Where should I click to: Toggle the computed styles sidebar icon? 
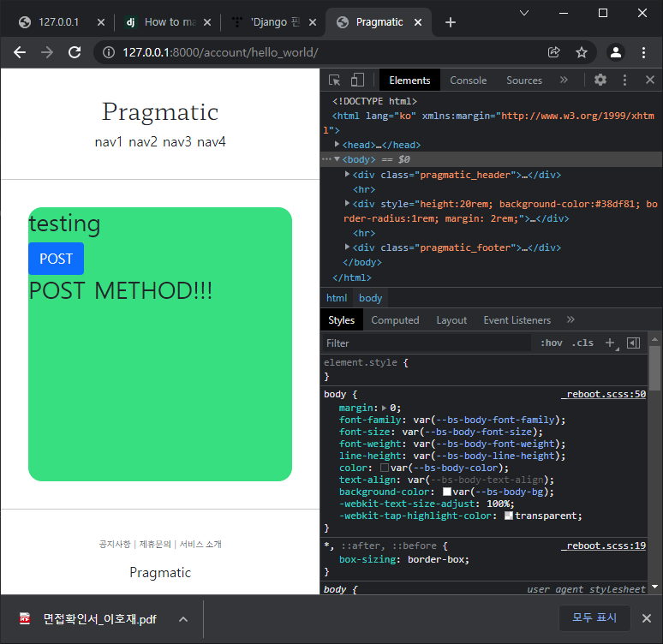click(x=633, y=343)
